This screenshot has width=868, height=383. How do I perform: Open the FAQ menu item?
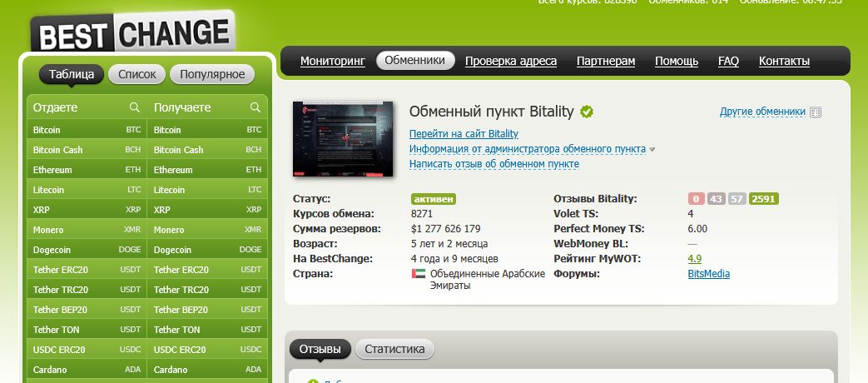tap(728, 61)
